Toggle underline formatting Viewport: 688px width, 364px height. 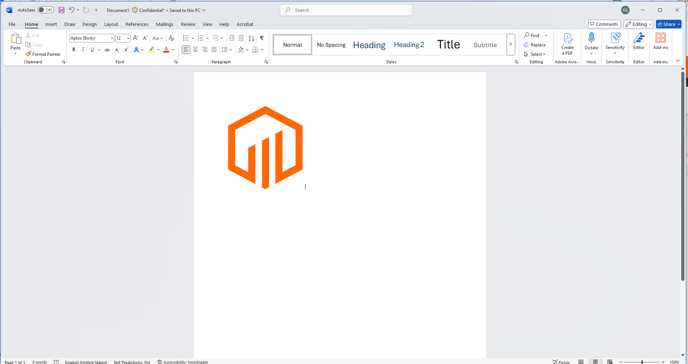tap(92, 50)
